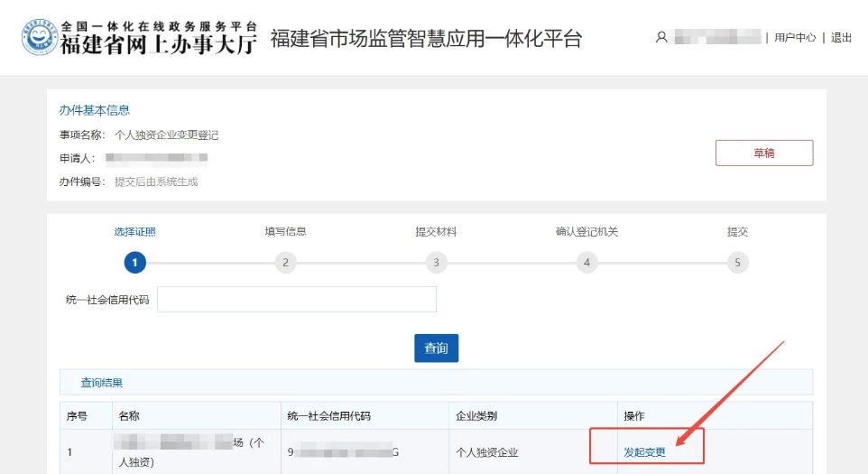Click the 个人独资企业 cell in results row
Image resolution: width=868 pixels, height=474 pixels.
click(487, 452)
